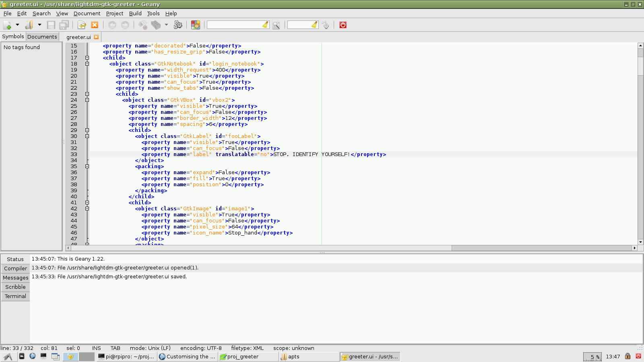Compile the current file

tap(143, 25)
